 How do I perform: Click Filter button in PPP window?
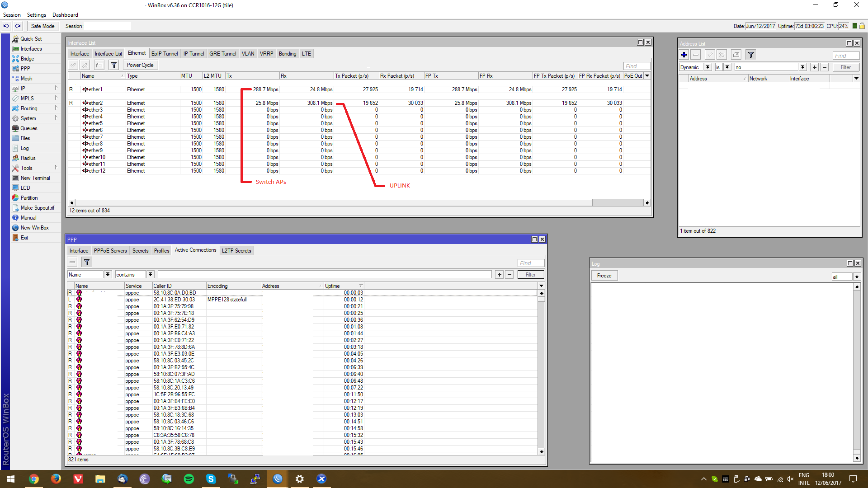531,275
